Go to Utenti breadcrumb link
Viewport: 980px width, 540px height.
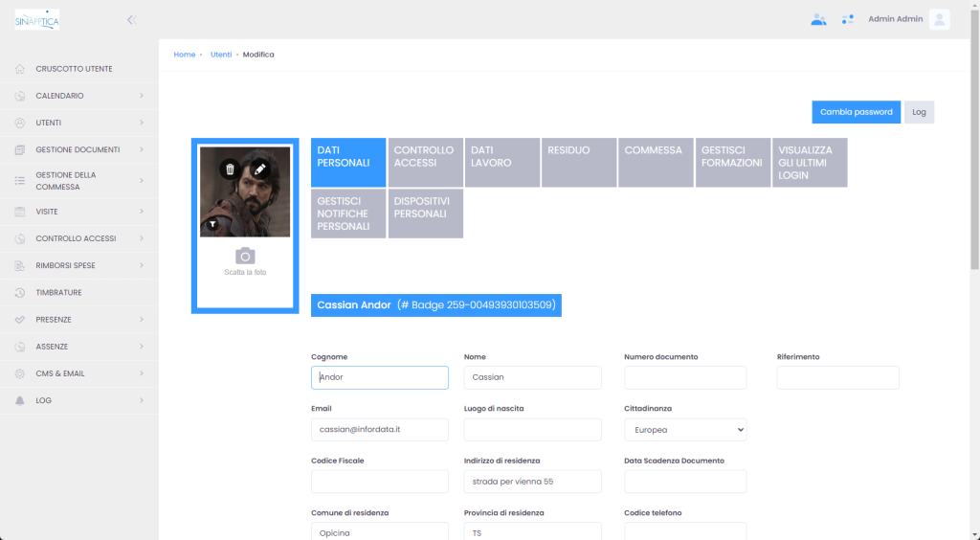point(221,55)
